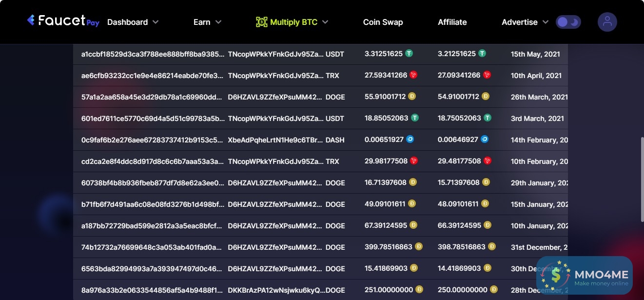
Task: Click DASH coin icon beside 0.00651927
Action: [x=410, y=139]
